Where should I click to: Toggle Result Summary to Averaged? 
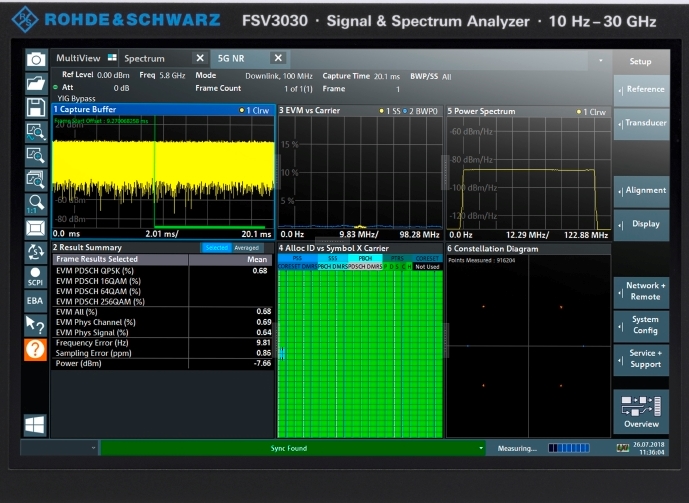247,248
